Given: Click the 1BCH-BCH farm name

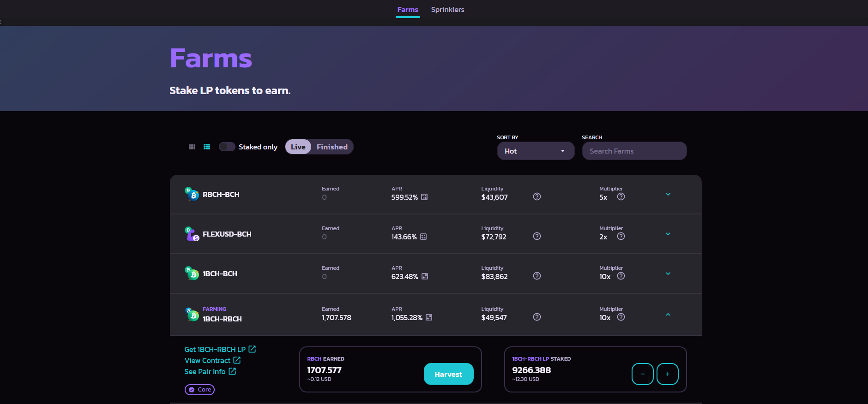Looking at the screenshot, I should click(220, 274).
